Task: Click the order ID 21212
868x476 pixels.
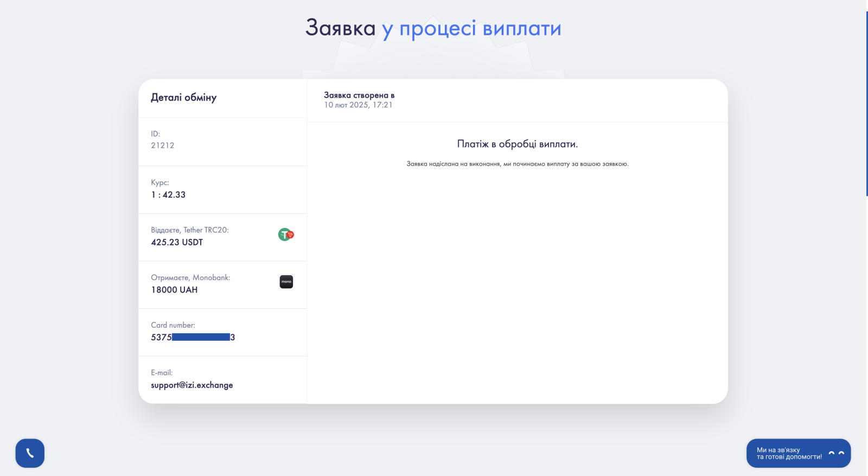Action: (x=163, y=145)
